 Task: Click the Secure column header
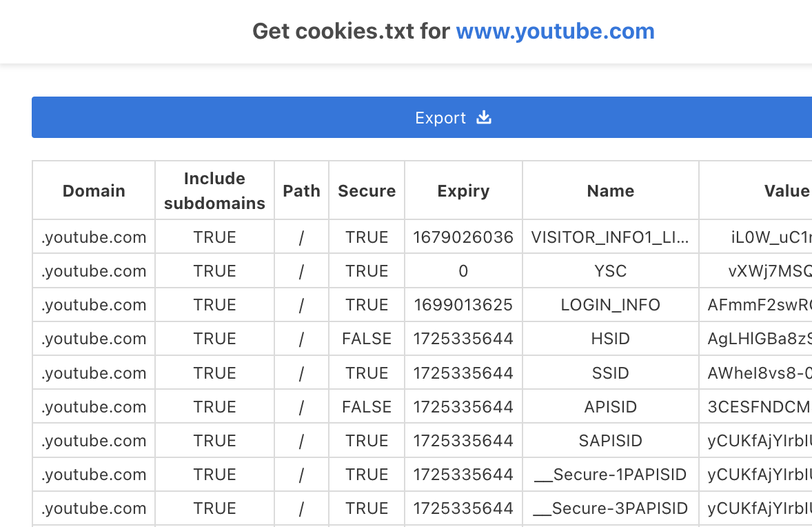click(x=367, y=190)
